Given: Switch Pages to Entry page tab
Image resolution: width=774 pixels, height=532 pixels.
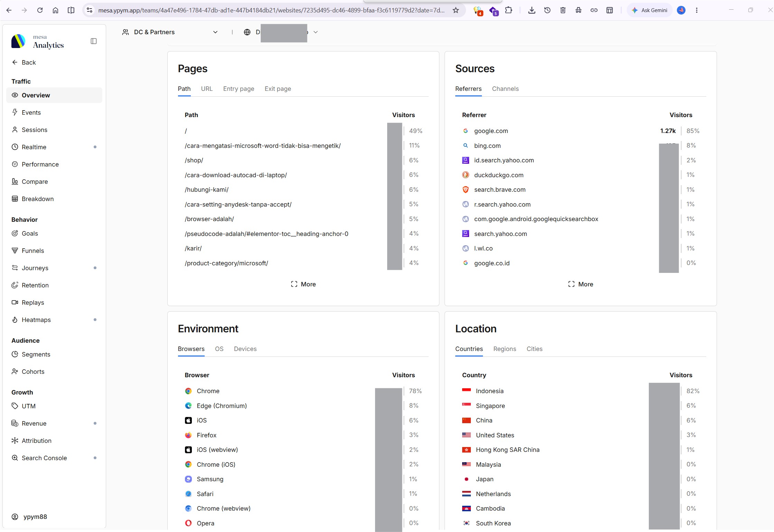Looking at the screenshot, I should click(239, 89).
